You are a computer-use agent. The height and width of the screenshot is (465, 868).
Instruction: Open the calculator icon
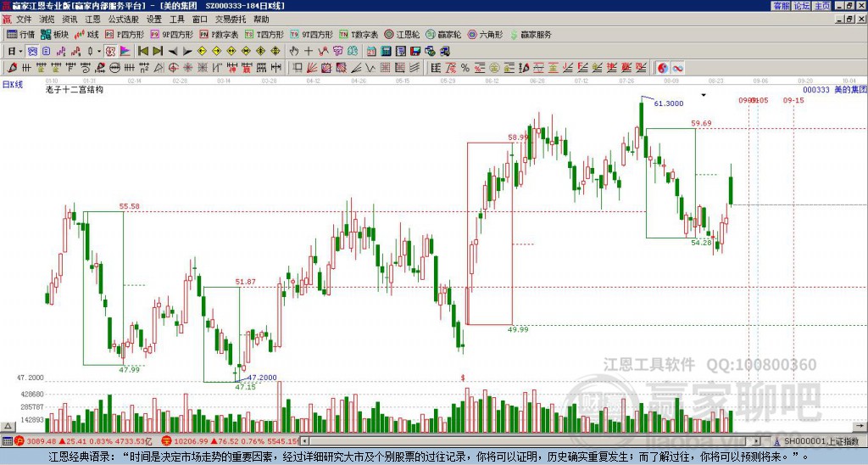click(x=386, y=51)
